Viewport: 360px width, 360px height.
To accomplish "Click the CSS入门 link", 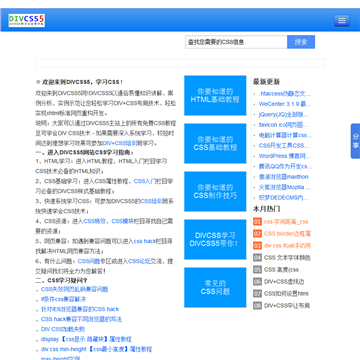I will [x=145, y=181].
